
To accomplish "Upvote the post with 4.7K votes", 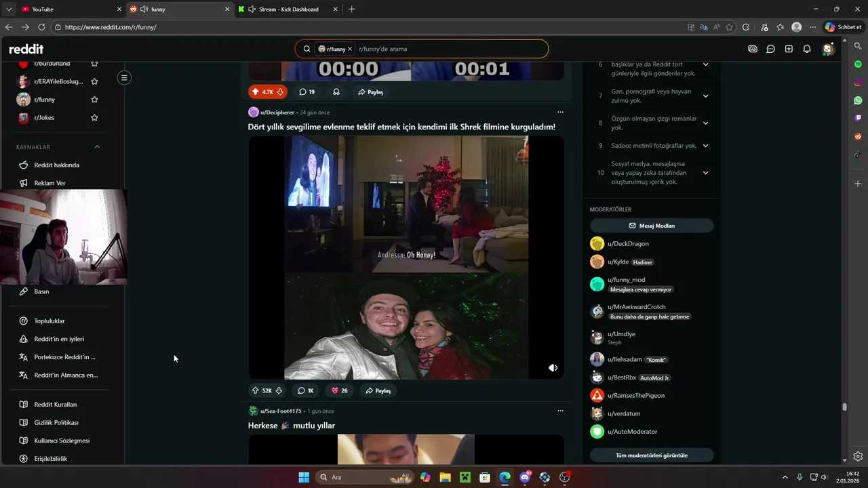I will (x=256, y=91).
